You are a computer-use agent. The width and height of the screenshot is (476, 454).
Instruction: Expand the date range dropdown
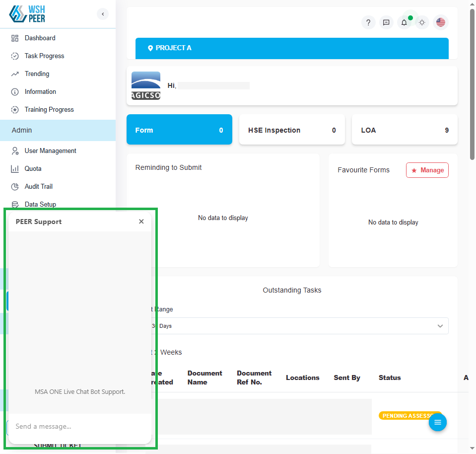pyautogui.click(x=298, y=326)
